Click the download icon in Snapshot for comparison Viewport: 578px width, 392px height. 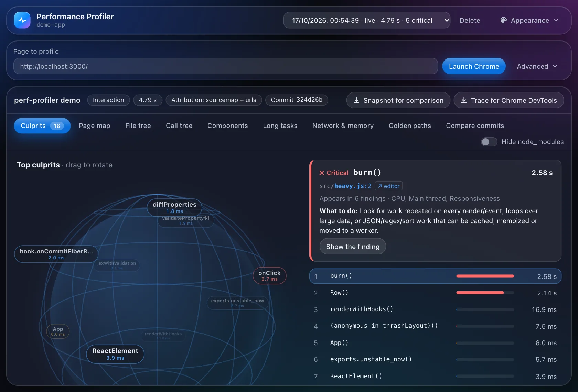coord(356,100)
